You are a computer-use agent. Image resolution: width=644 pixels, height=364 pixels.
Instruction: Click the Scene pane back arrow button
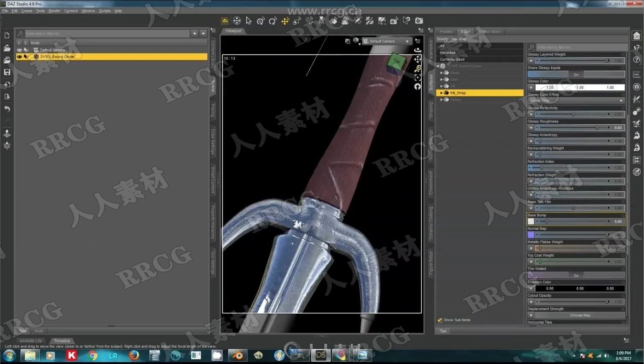pos(195,33)
